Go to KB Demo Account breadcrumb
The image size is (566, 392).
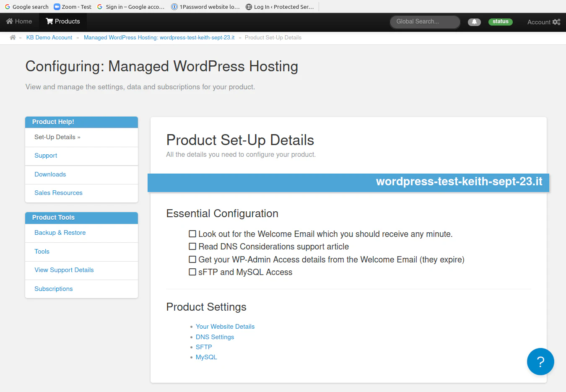pyautogui.click(x=49, y=38)
